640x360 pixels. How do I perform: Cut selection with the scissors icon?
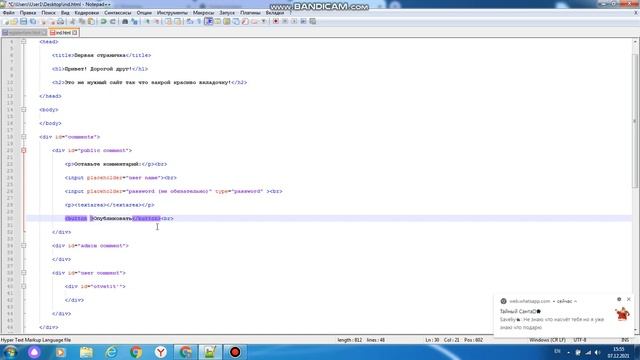(72, 21)
